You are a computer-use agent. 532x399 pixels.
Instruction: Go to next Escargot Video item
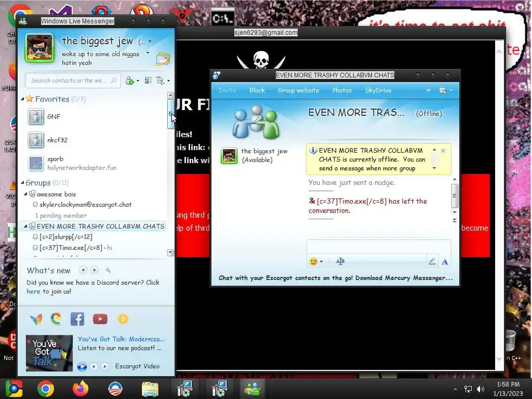click(105, 366)
